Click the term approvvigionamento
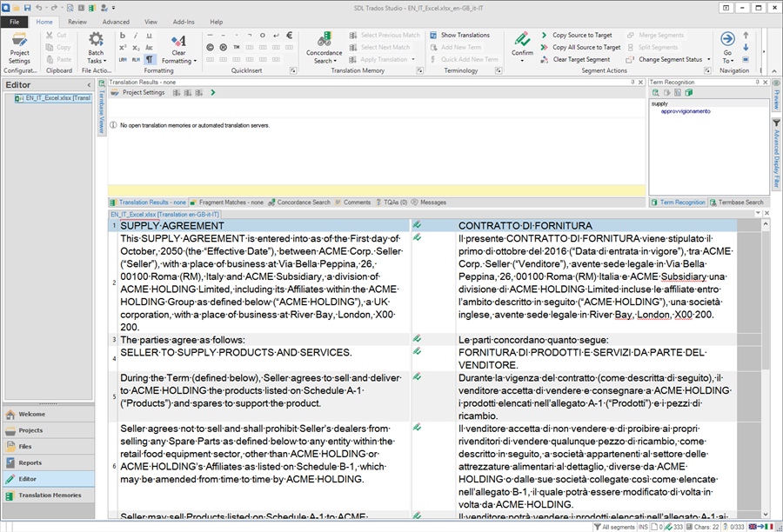 686,111
